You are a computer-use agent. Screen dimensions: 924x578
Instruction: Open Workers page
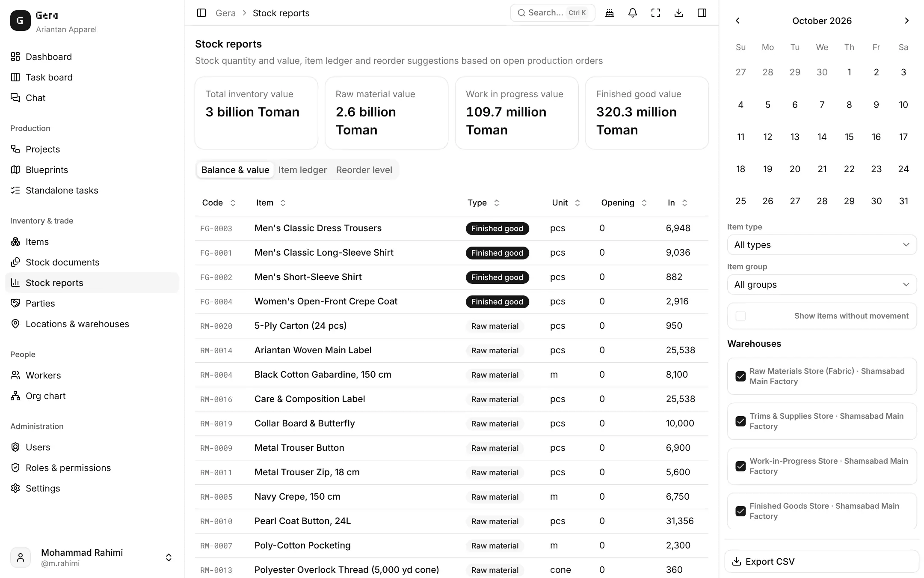[92, 375]
